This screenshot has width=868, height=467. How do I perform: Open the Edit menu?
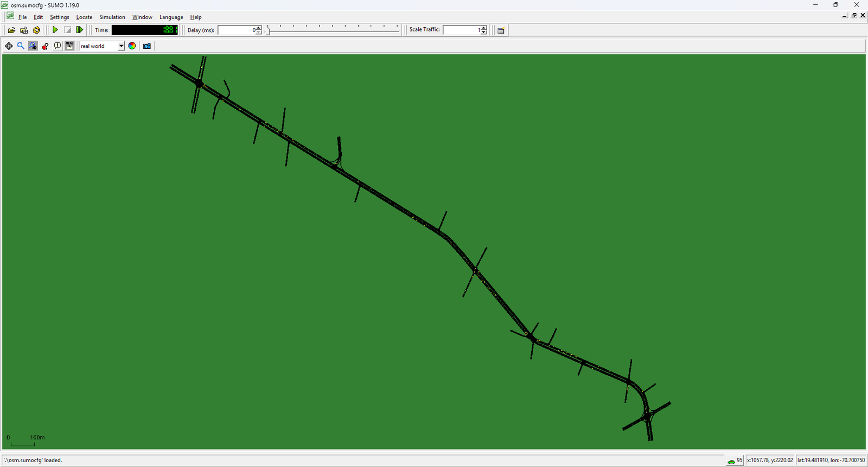[38, 17]
